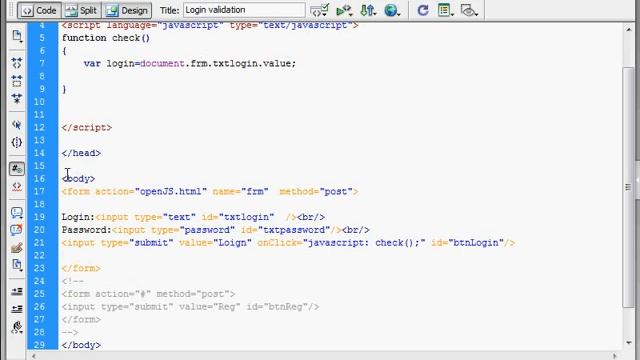Click the '</body>' tag on line 29

pyautogui.click(x=81, y=345)
